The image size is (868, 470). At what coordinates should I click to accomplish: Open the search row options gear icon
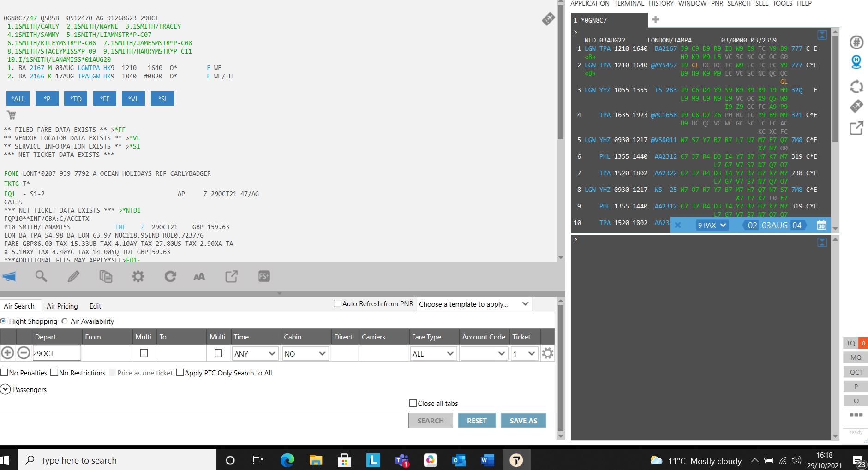[x=548, y=353]
